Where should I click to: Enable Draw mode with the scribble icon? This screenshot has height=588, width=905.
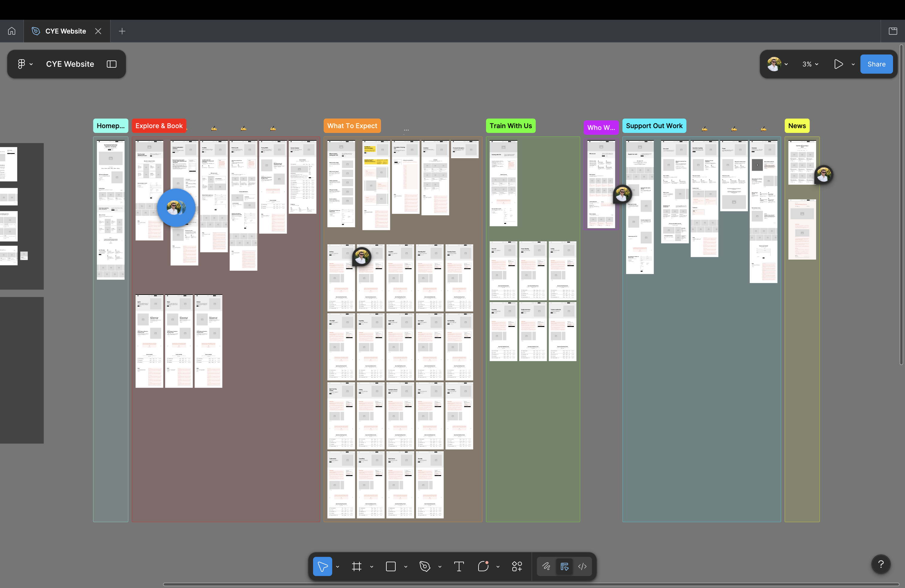click(546, 566)
